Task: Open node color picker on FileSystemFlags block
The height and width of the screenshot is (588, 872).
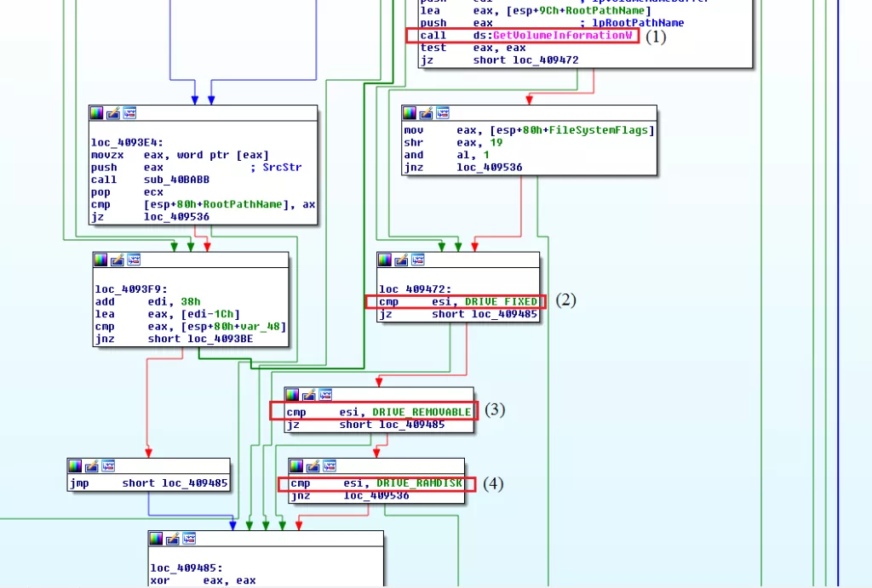Action: coord(410,113)
